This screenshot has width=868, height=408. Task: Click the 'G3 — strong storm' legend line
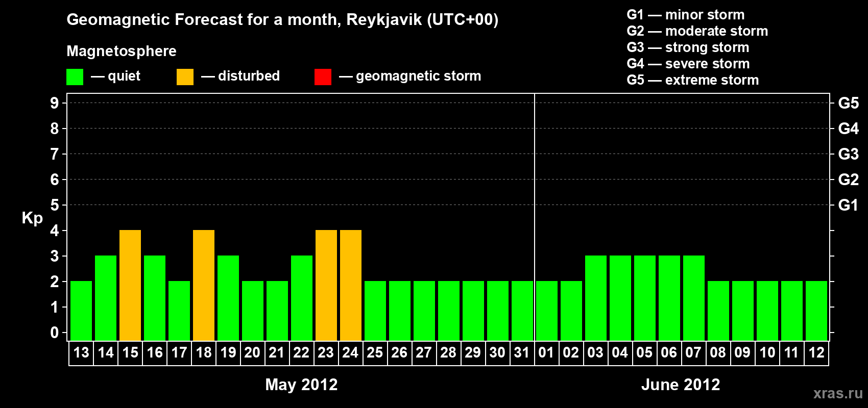point(688,47)
